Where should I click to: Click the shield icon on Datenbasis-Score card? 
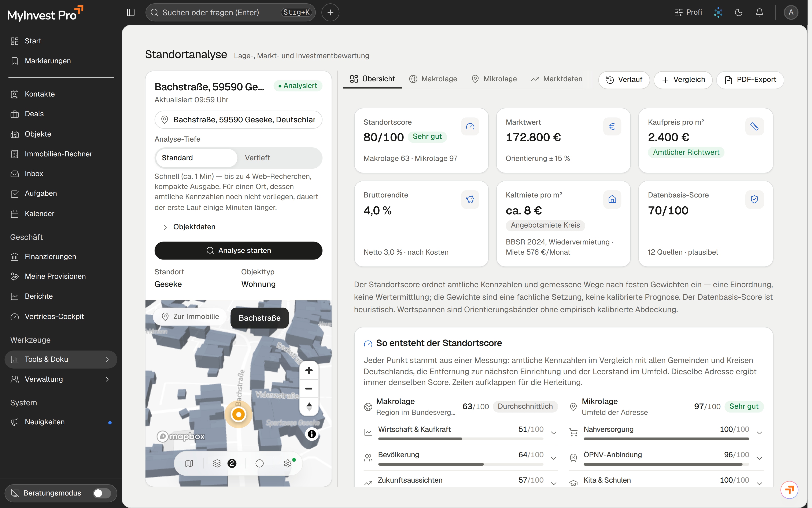click(754, 199)
